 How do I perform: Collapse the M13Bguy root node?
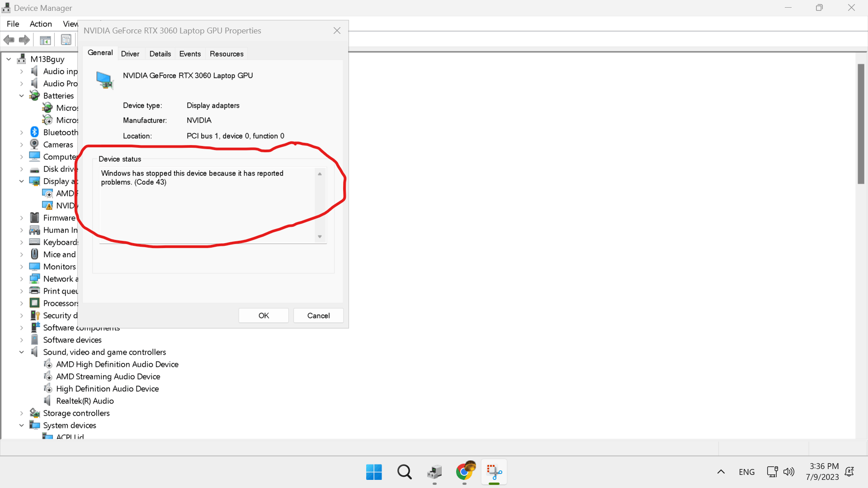9,59
